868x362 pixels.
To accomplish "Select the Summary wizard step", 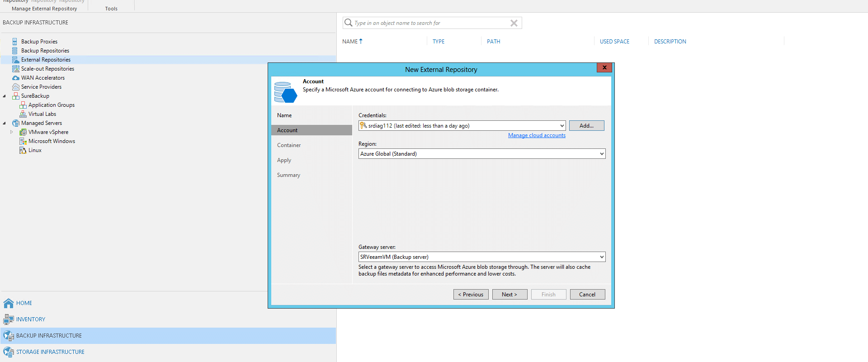I will [x=288, y=175].
